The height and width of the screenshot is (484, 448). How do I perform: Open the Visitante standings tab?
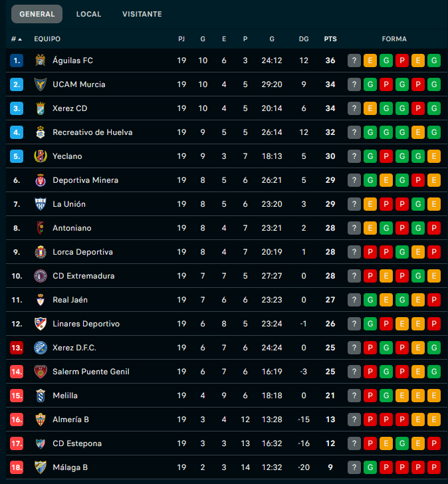click(142, 14)
